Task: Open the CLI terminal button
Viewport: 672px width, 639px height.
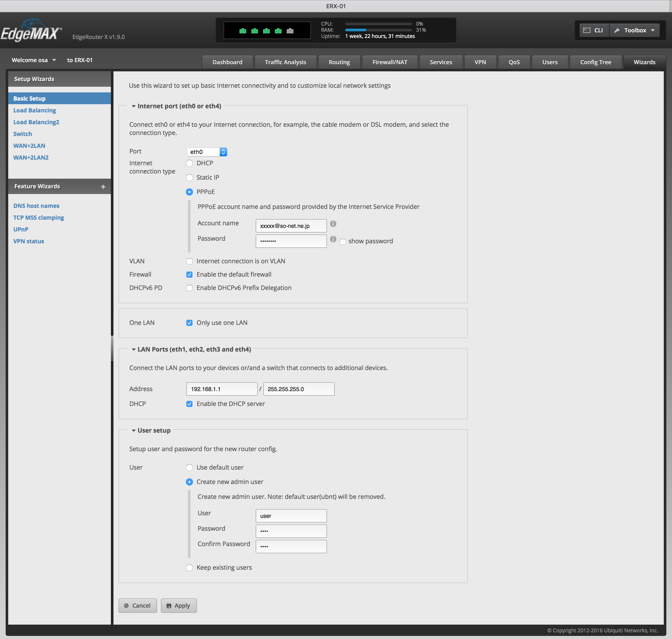Action: (594, 30)
